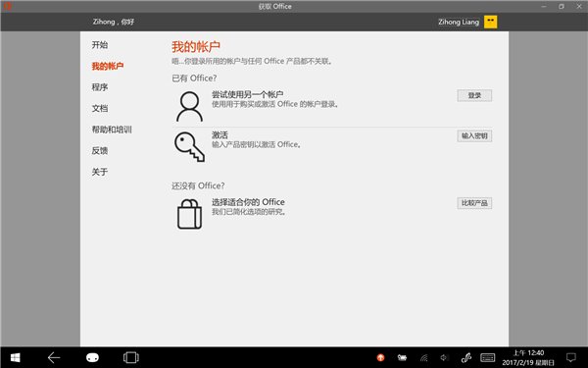This screenshot has width=588, height=368.
Task: Click the battery tray icon
Action: coord(402,358)
